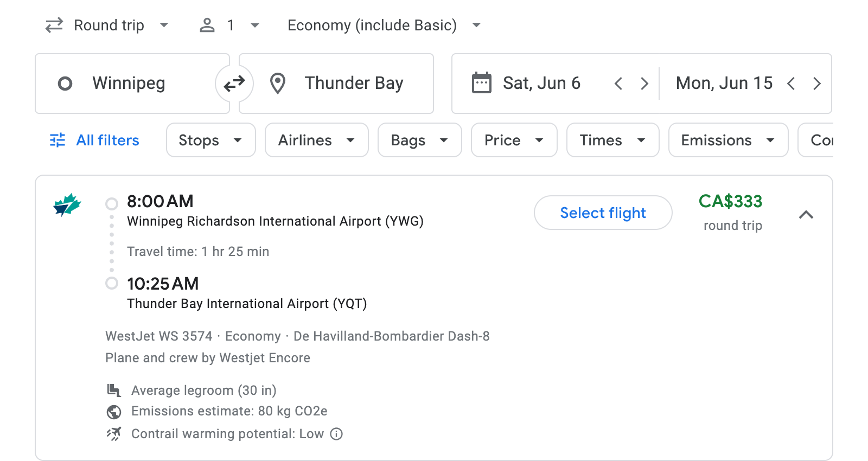Click the average legroom icon

[113, 390]
